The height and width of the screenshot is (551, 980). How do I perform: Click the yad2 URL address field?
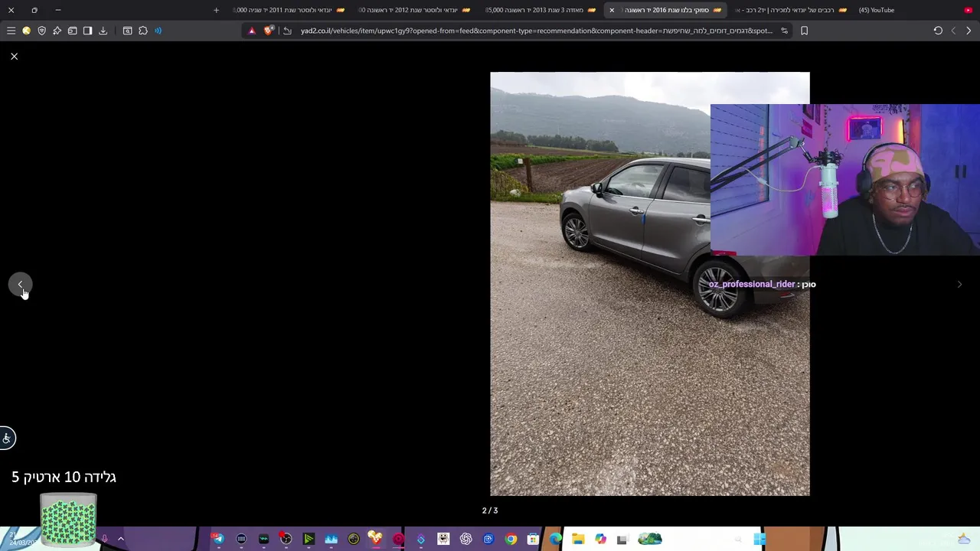pos(536,31)
